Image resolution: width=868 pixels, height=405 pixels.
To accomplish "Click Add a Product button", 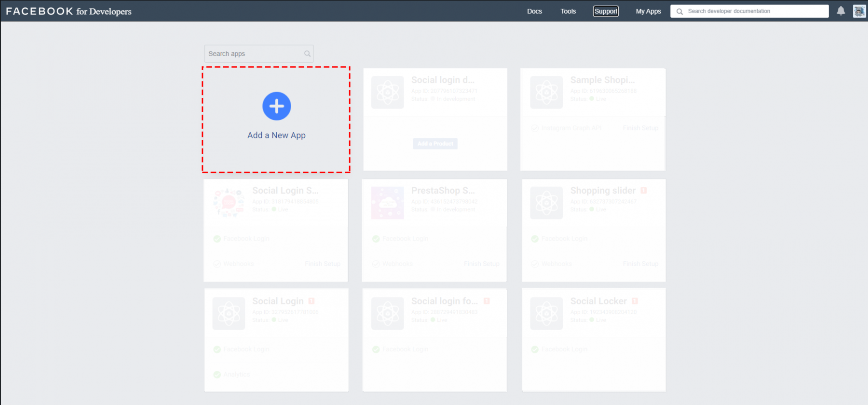I will [435, 143].
